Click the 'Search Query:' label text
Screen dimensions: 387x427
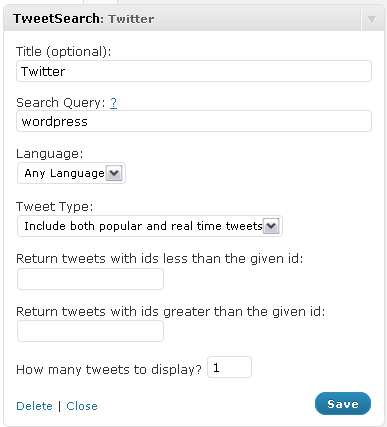tap(61, 103)
